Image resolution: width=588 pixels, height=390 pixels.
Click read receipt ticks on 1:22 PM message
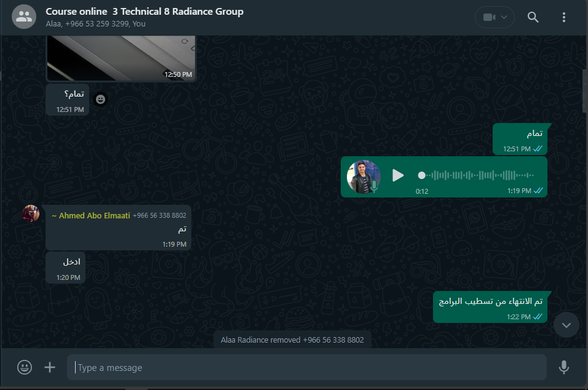(538, 317)
